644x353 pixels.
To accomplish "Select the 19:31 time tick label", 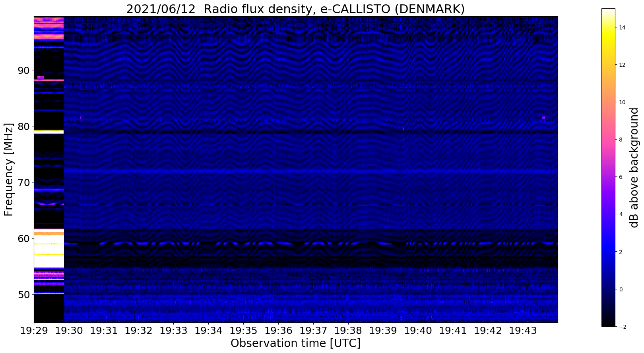I will pos(104,330).
